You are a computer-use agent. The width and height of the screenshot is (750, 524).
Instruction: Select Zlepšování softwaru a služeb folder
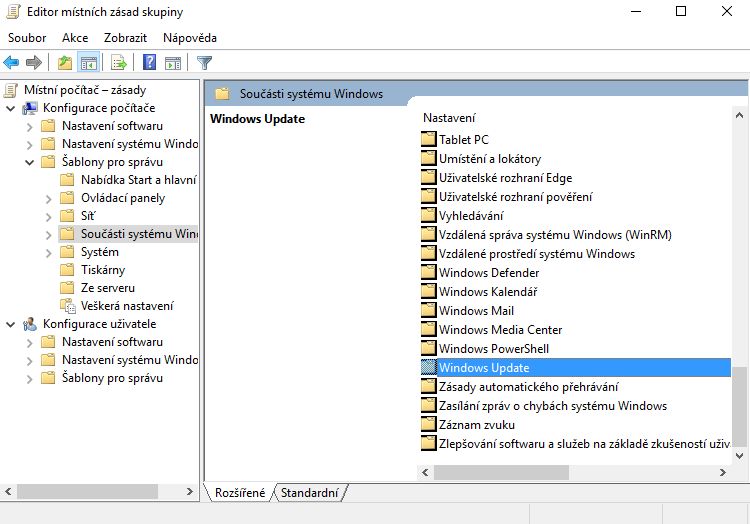tap(584, 444)
